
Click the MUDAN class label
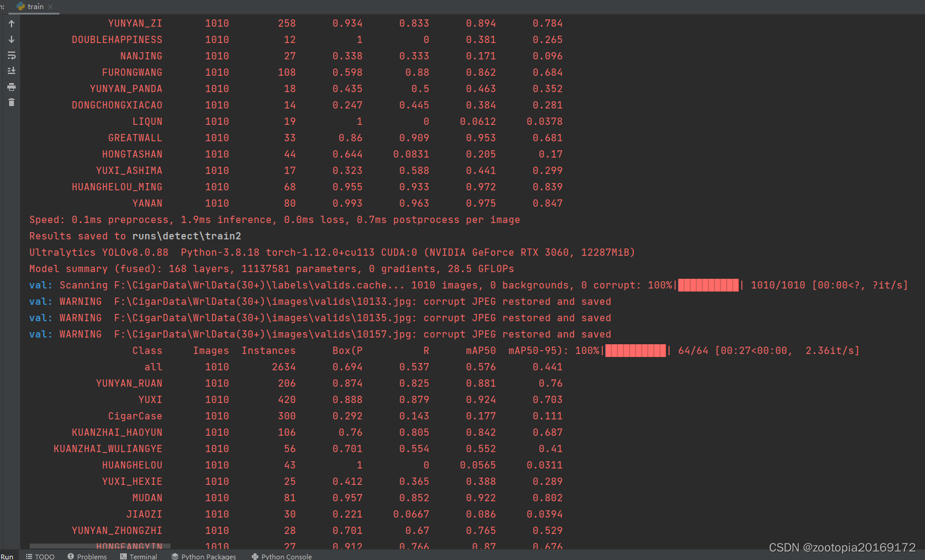(x=147, y=498)
